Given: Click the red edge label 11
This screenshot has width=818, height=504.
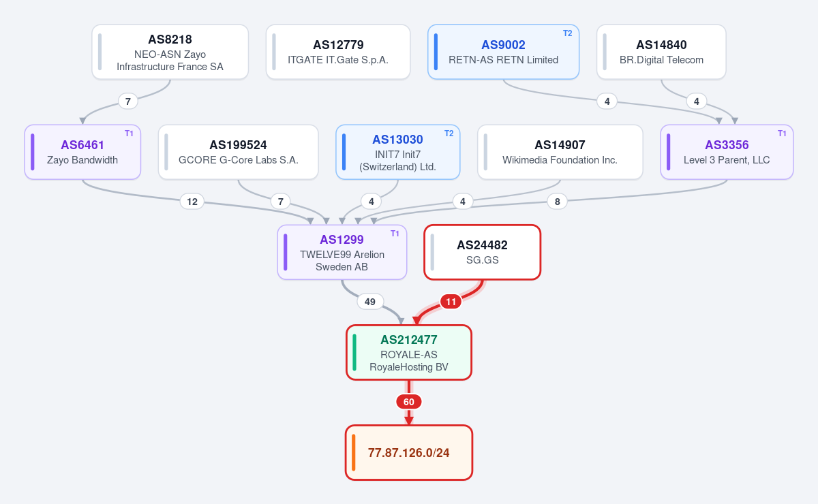Looking at the screenshot, I should [x=451, y=302].
